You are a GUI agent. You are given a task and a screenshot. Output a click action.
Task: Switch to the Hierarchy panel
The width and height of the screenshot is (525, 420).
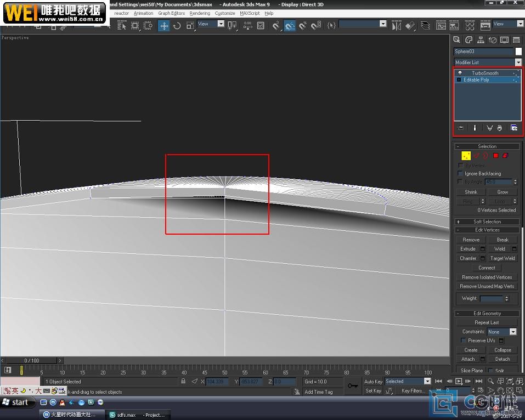(x=481, y=40)
